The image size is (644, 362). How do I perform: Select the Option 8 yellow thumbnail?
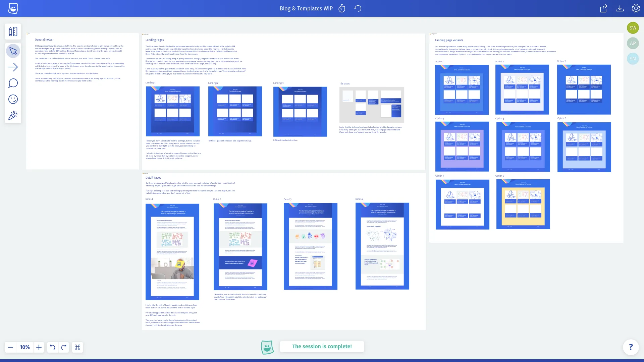523,204
